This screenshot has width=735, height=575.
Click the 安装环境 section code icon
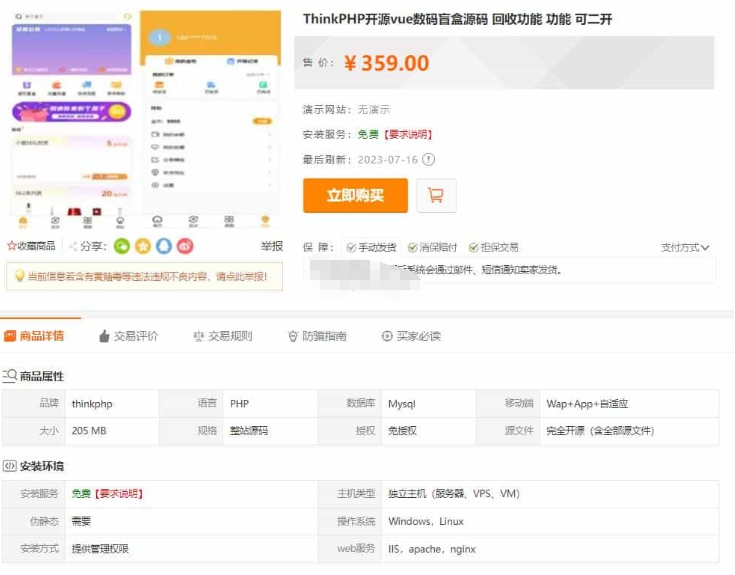pos(9,466)
